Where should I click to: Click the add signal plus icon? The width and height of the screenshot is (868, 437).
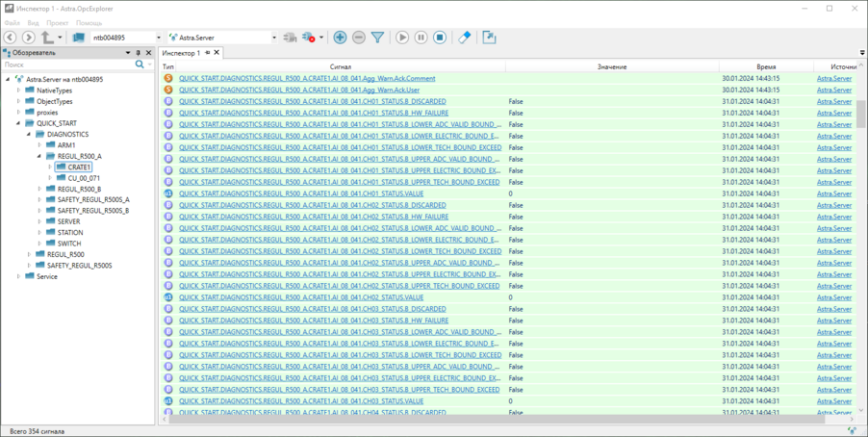340,38
